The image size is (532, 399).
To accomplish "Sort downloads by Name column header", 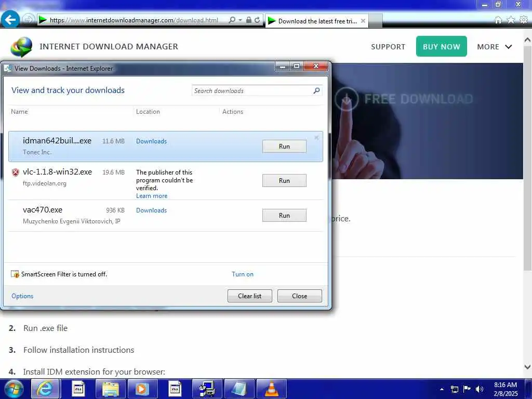I will point(19,112).
